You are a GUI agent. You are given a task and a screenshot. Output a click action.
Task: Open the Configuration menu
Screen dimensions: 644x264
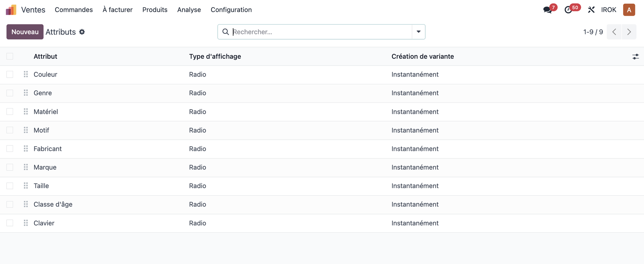click(231, 10)
